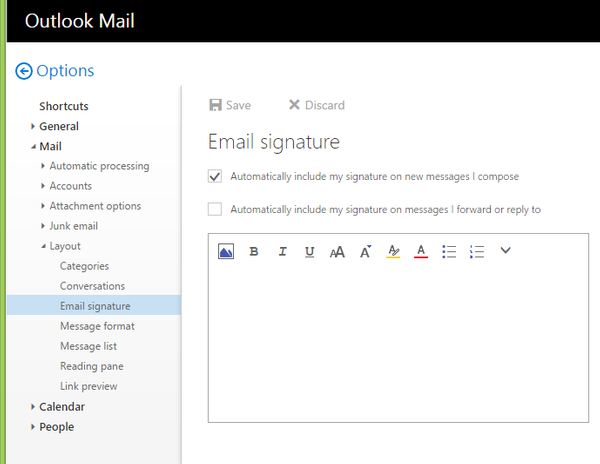
Task: Collapse the Mail section
Action: [x=33, y=147]
